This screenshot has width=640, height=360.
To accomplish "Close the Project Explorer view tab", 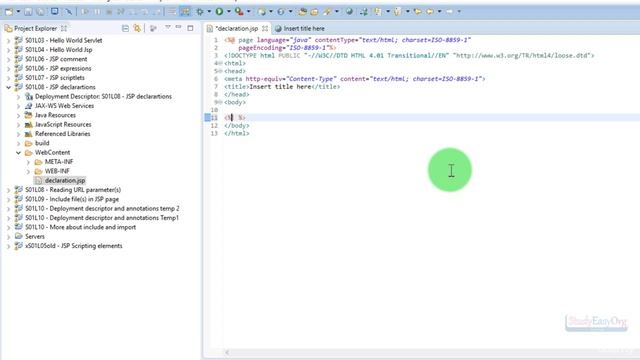I will (64, 29).
